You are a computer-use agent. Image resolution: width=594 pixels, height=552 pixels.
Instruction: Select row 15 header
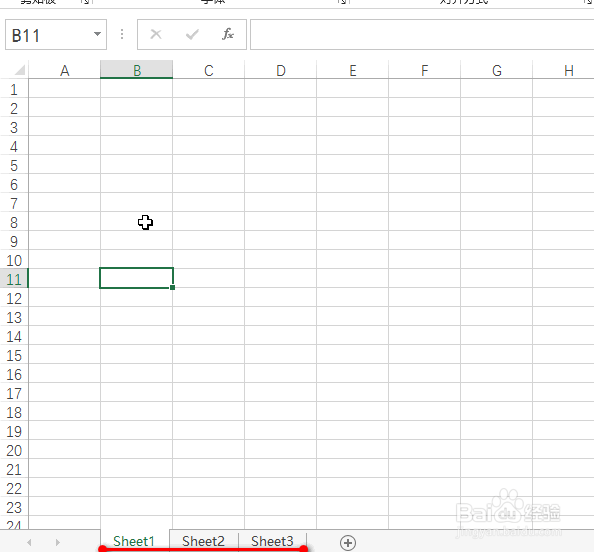[14, 355]
